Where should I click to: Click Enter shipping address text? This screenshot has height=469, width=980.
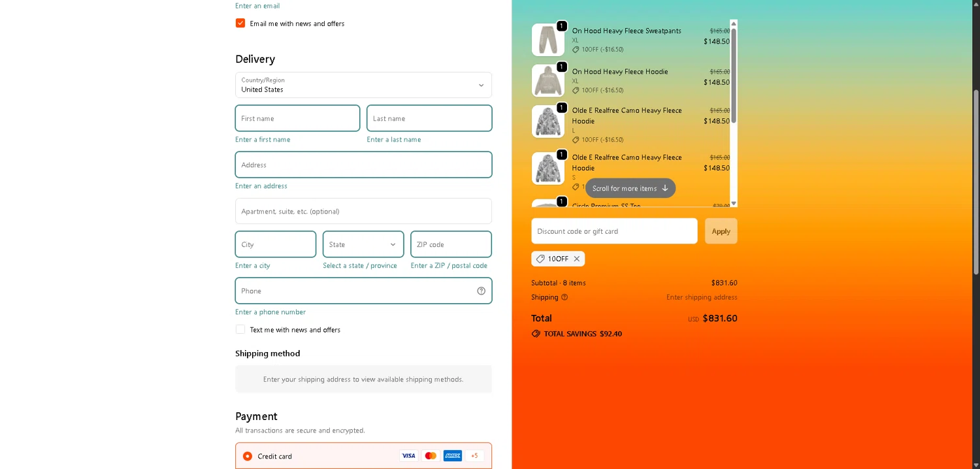pos(702,297)
